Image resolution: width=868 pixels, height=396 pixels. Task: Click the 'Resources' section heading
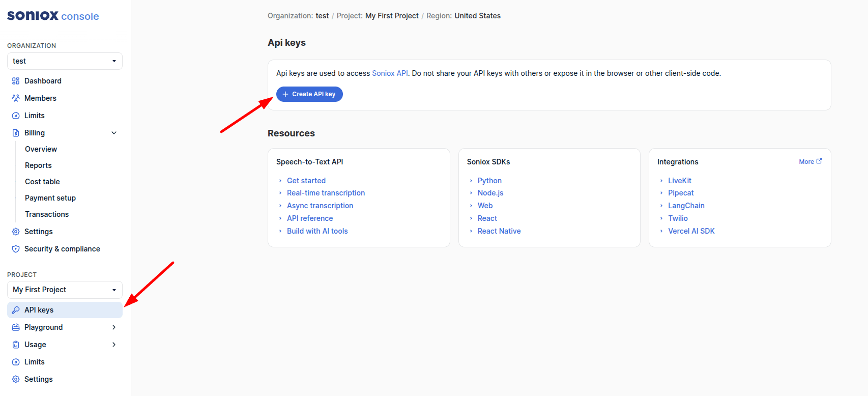[x=291, y=133]
